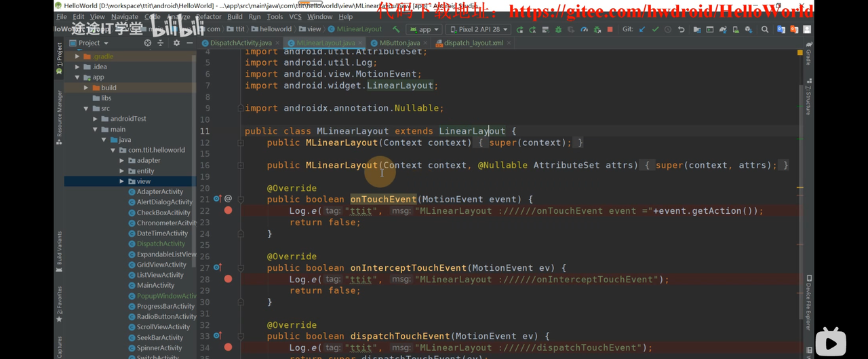Select MainActivity in project tree
The height and width of the screenshot is (359, 868).
point(155,286)
